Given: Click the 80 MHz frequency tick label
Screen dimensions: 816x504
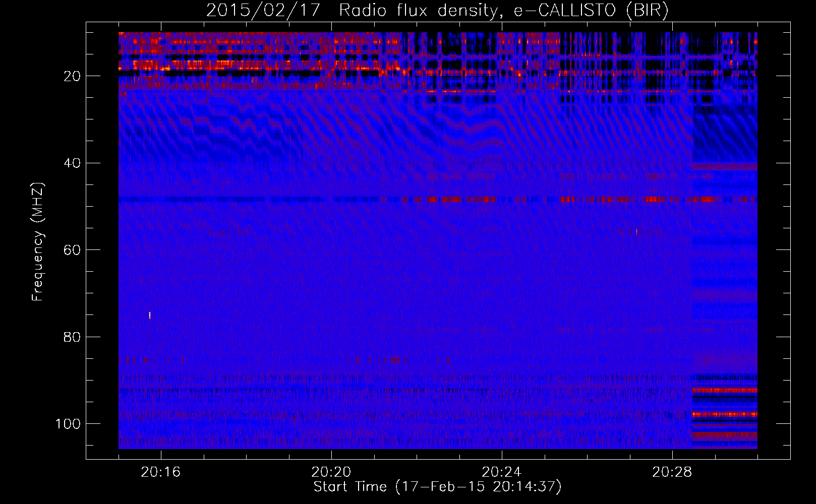Looking at the screenshot, I should [x=73, y=337].
